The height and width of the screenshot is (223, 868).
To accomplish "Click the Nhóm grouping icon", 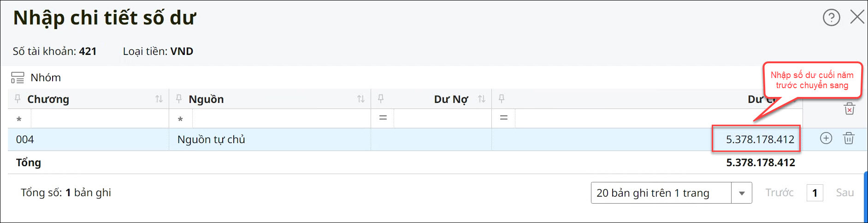I will click(18, 78).
